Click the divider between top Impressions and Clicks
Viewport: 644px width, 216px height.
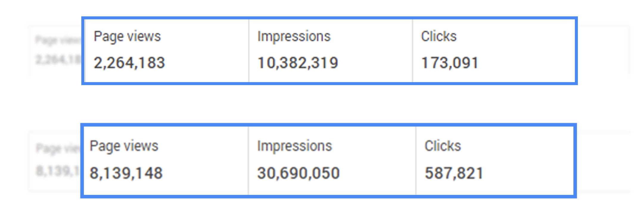(x=413, y=51)
